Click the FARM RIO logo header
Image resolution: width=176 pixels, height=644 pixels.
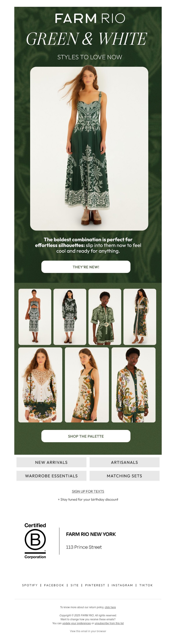click(90, 18)
